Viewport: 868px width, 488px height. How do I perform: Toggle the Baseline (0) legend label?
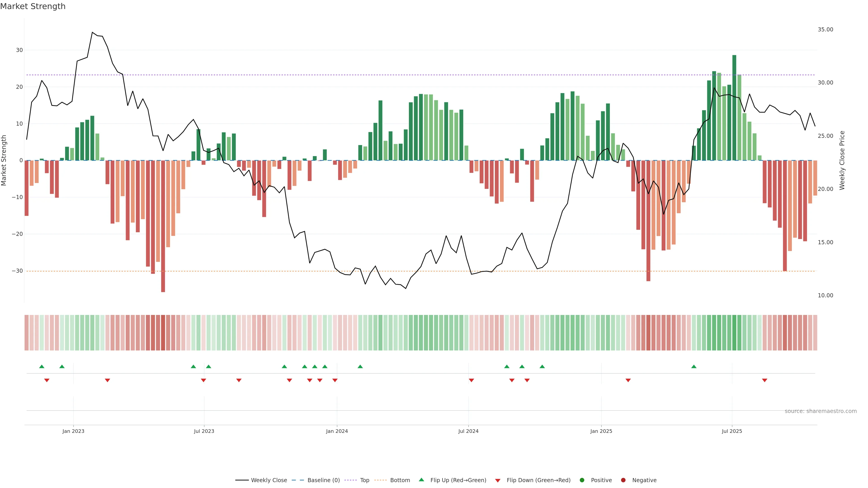point(323,480)
